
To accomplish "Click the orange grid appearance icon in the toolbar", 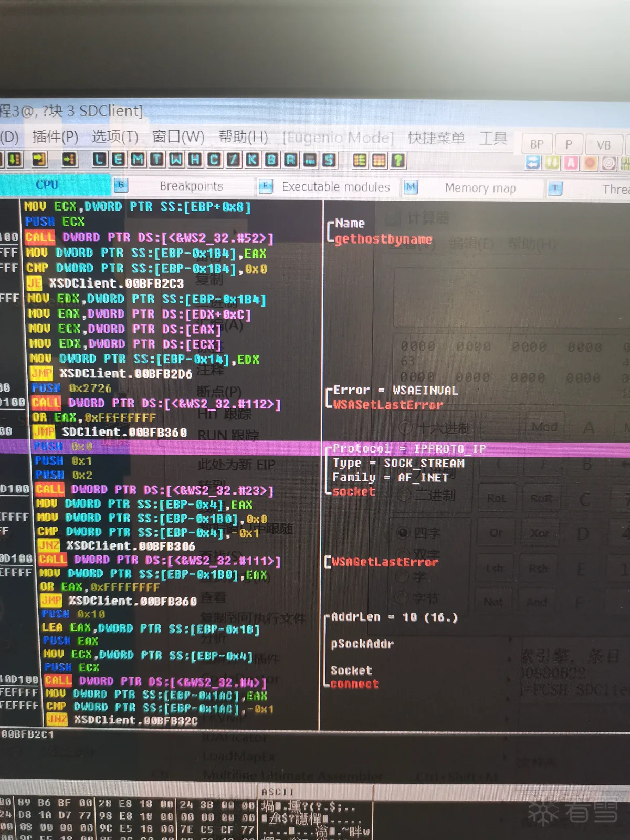I will click(x=379, y=160).
